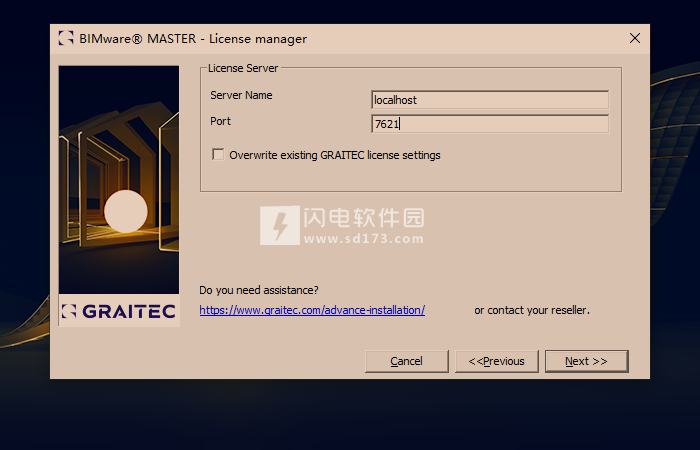Click the Server Name label text
700x450 pixels.
(x=241, y=95)
